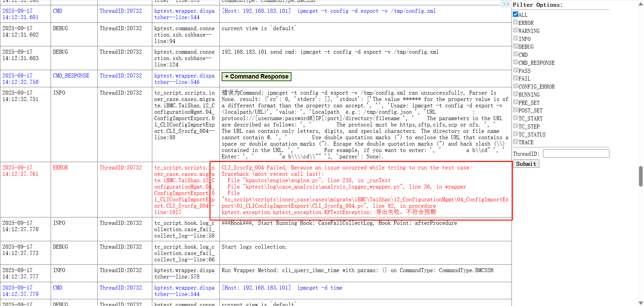Screen dimensions: 644x306
Task: Click the red ERROR level label
Action: click(60, 168)
